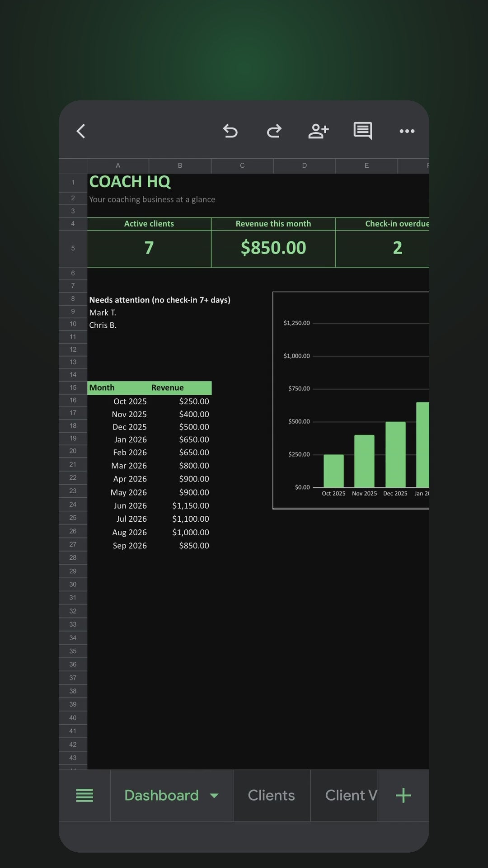Switch to the Clients sheet tab
This screenshot has width=488, height=868.
point(272,795)
